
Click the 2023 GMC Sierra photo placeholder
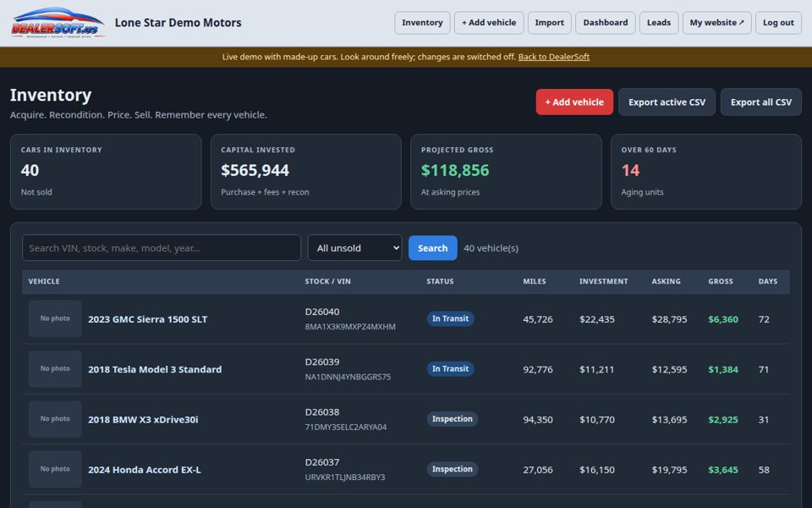(55, 319)
